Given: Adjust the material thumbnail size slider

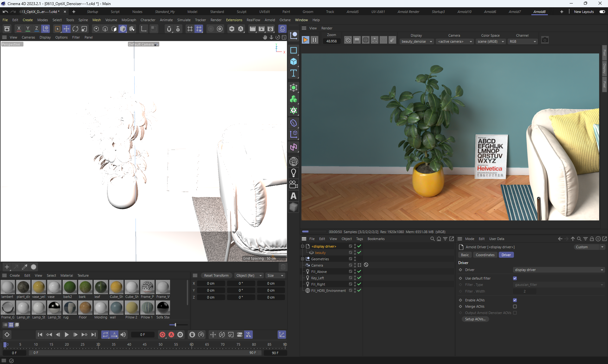Looking at the screenshot, I should click(x=175, y=325).
